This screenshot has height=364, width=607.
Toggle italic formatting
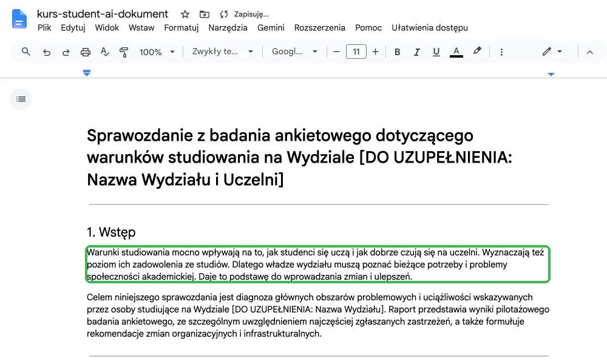click(416, 52)
